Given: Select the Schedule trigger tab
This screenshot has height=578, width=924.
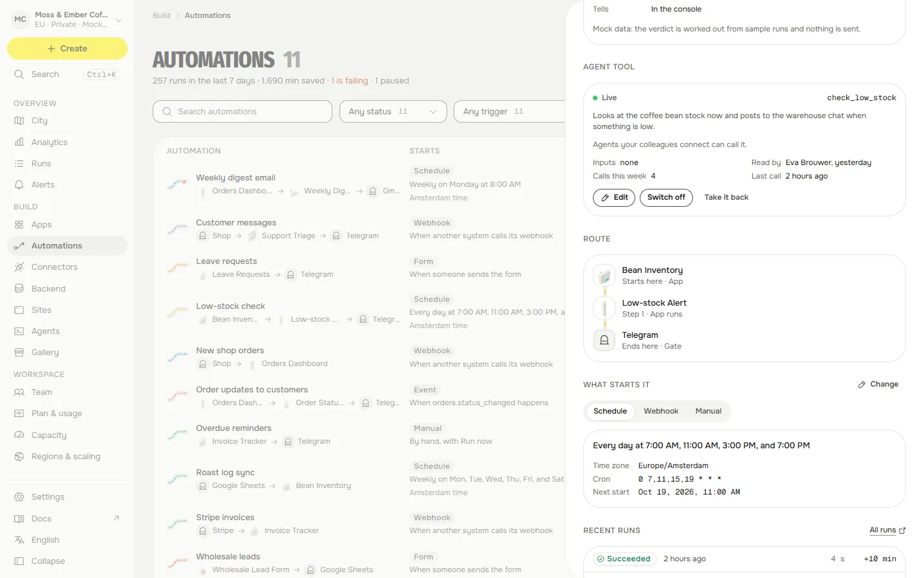Looking at the screenshot, I should point(610,412).
